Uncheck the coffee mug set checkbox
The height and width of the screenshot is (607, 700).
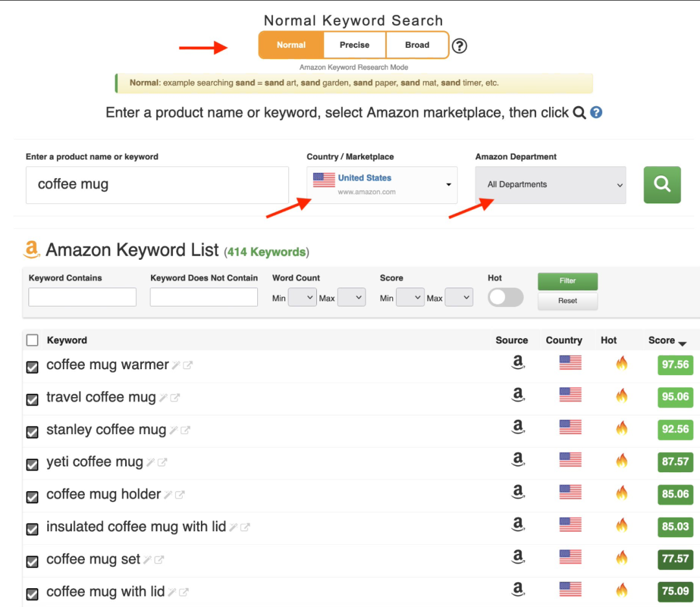tap(32, 562)
